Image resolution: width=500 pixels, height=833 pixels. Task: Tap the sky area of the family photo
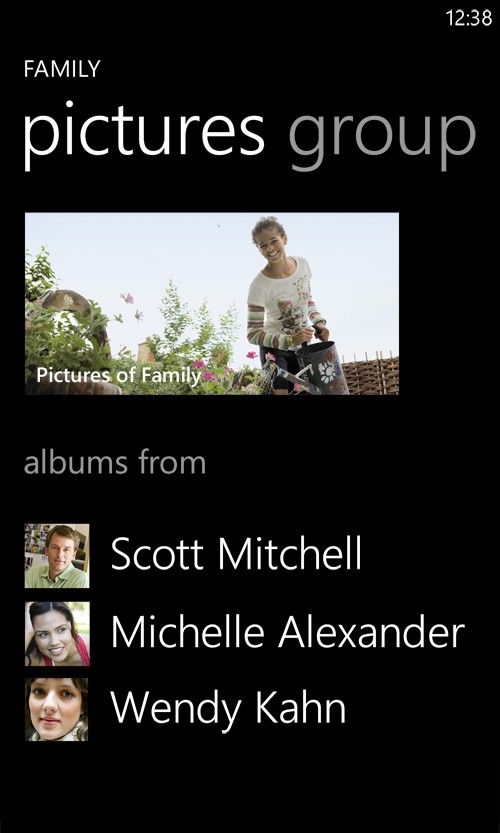159,250
